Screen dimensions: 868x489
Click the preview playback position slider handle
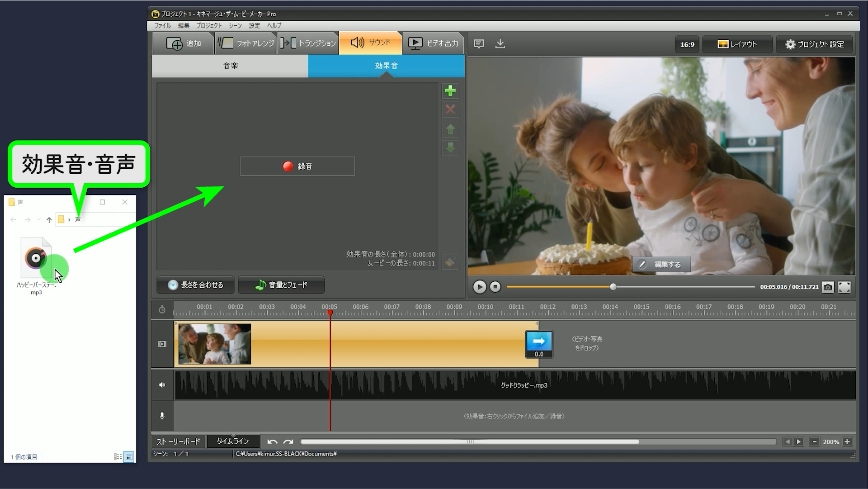point(613,287)
